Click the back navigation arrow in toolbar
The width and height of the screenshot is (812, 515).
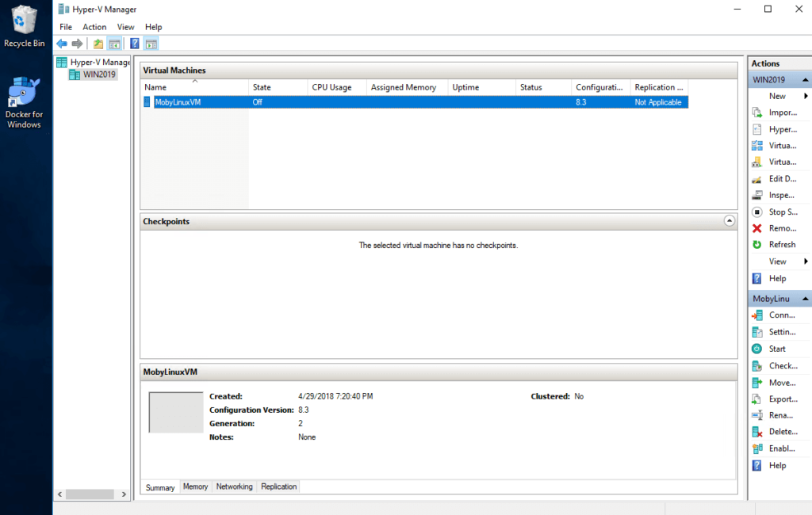(62, 43)
